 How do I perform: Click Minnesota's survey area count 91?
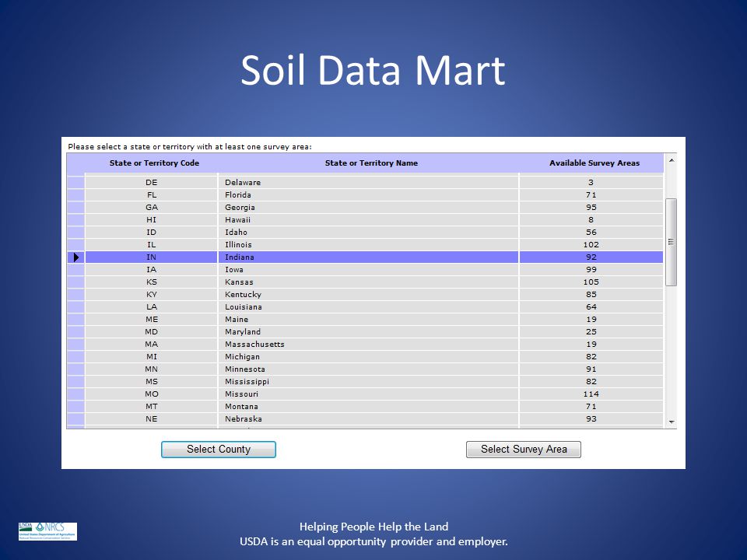[591, 369]
